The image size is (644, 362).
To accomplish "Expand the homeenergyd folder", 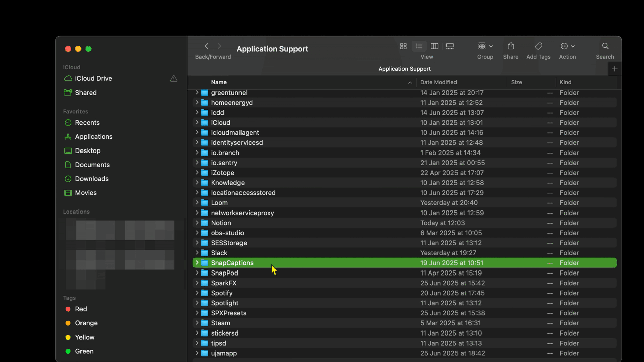I will 197,102.
